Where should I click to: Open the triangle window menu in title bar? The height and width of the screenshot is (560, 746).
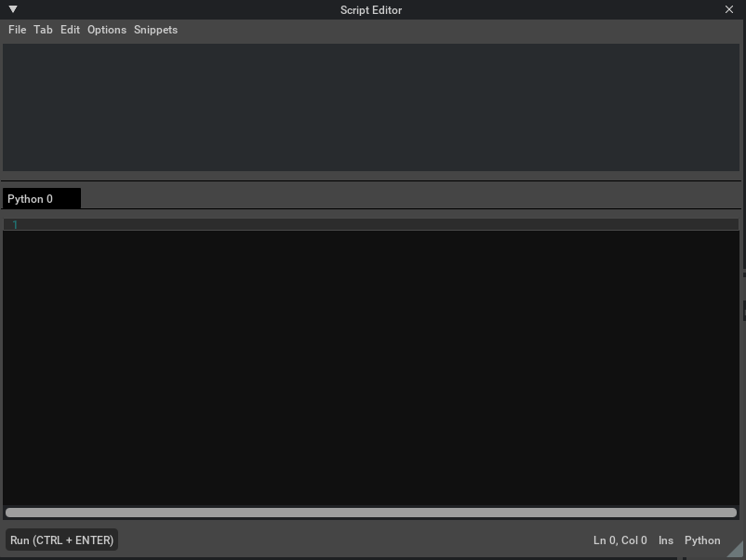(x=13, y=9)
